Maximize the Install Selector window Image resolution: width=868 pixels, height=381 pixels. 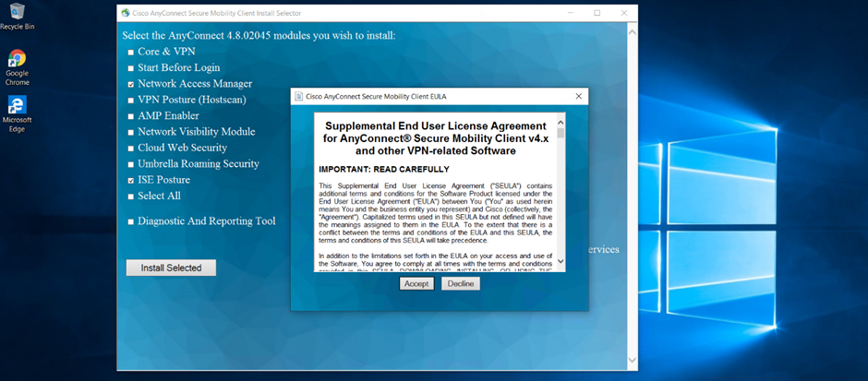[597, 13]
